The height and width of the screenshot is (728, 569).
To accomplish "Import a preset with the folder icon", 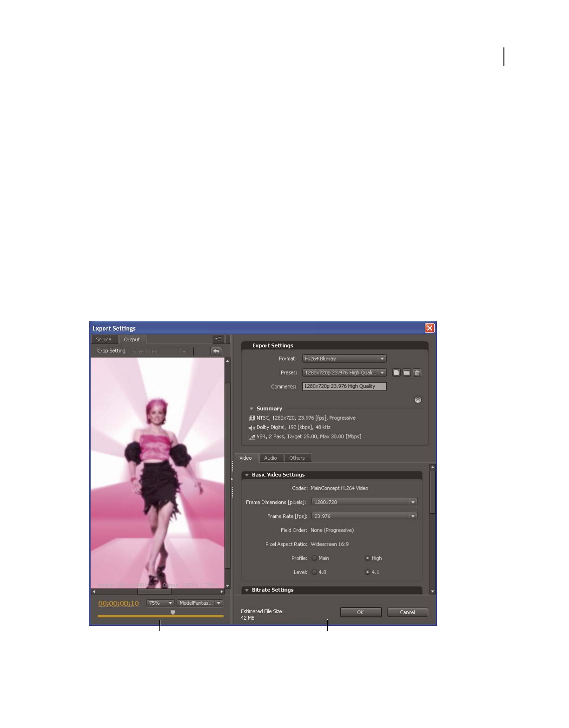I will point(407,372).
